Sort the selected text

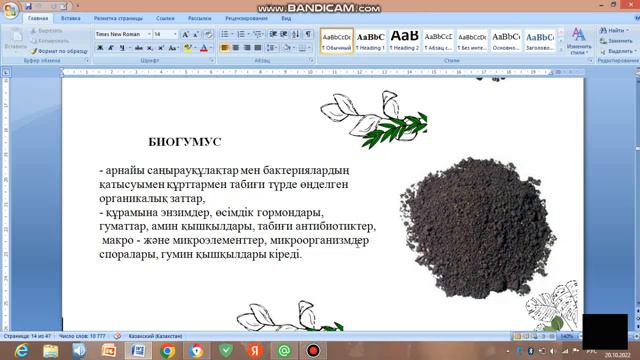pos(296,34)
